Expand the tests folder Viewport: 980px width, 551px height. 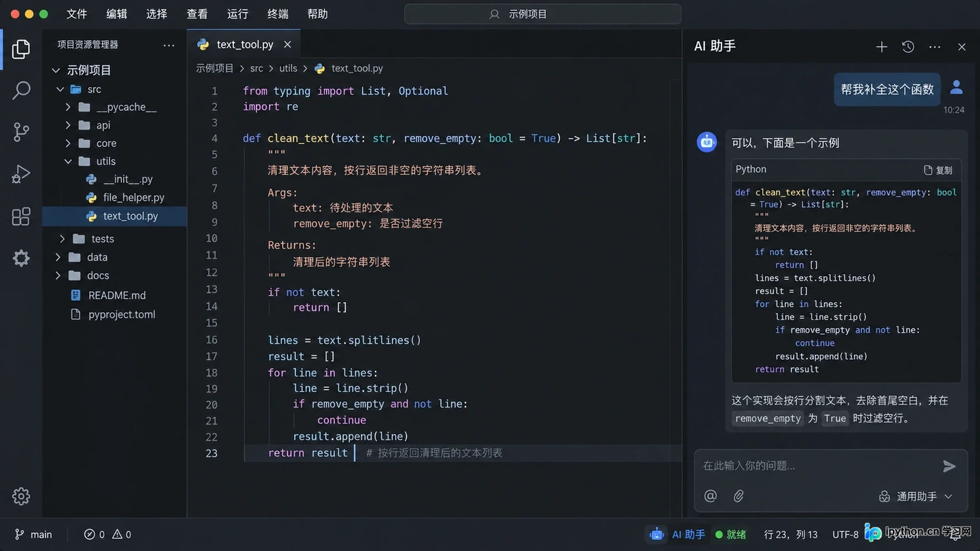pyautogui.click(x=62, y=239)
